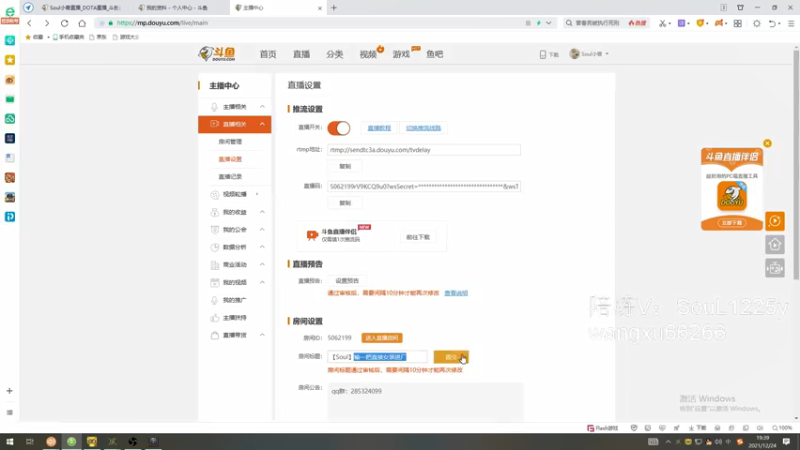Click the game controller toolbar icon

coord(719,23)
